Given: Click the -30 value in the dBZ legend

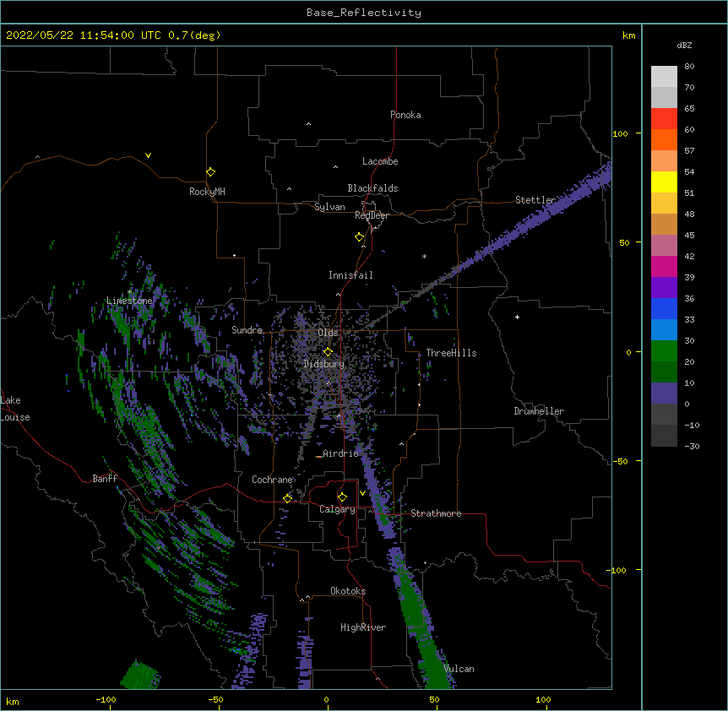Looking at the screenshot, I should pyautogui.click(x=692, y=446).
